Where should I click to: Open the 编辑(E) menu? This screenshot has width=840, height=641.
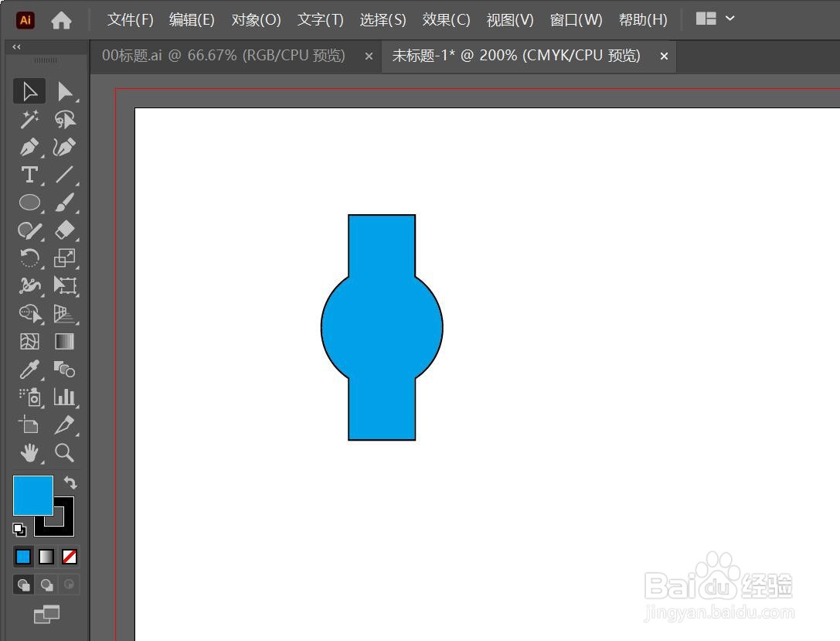click(x=192, y=20)
